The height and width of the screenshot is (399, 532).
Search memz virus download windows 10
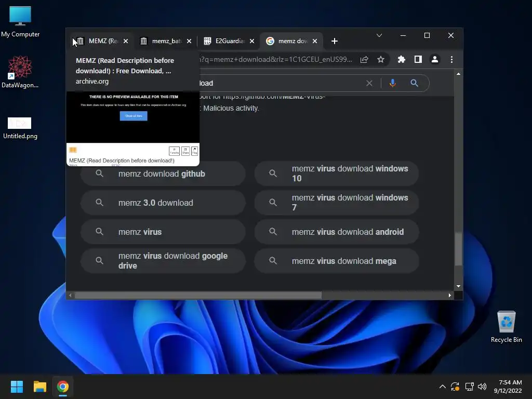tap(337, 174)
